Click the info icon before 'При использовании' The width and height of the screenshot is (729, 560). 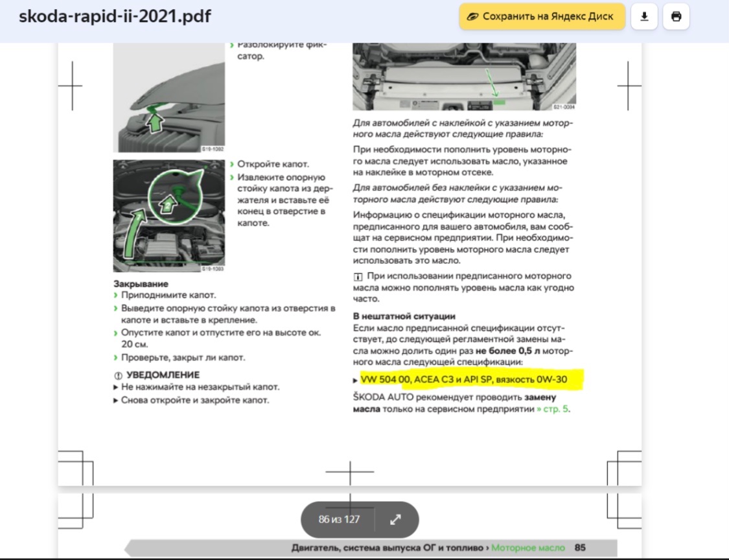[358, 277]
